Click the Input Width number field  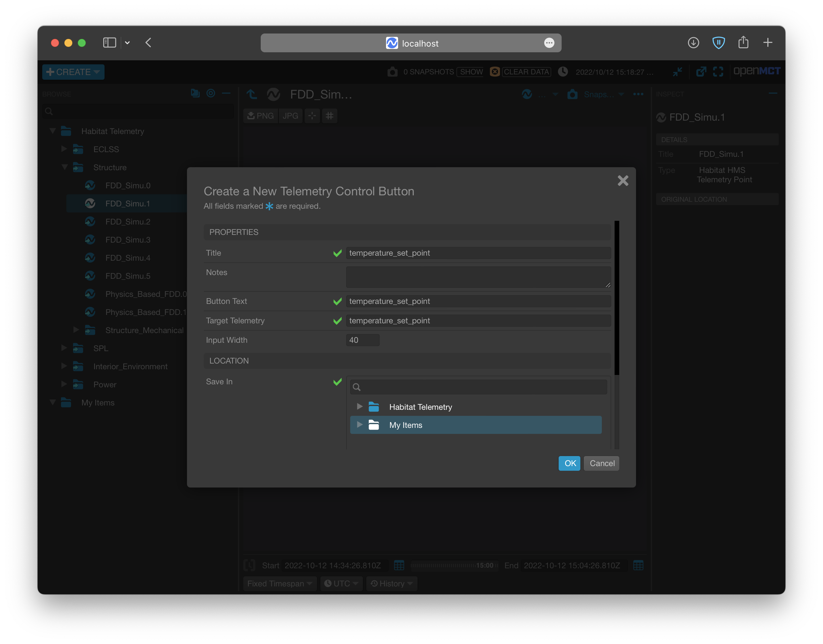362,340
